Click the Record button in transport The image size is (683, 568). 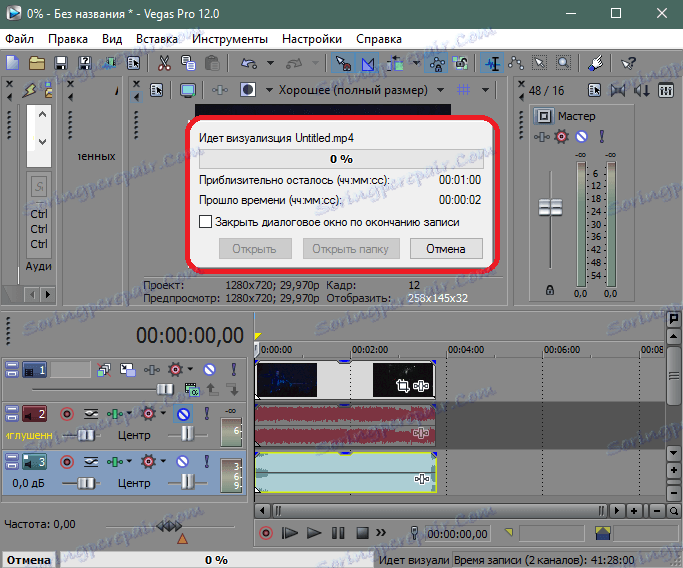[x=266, y=533]
